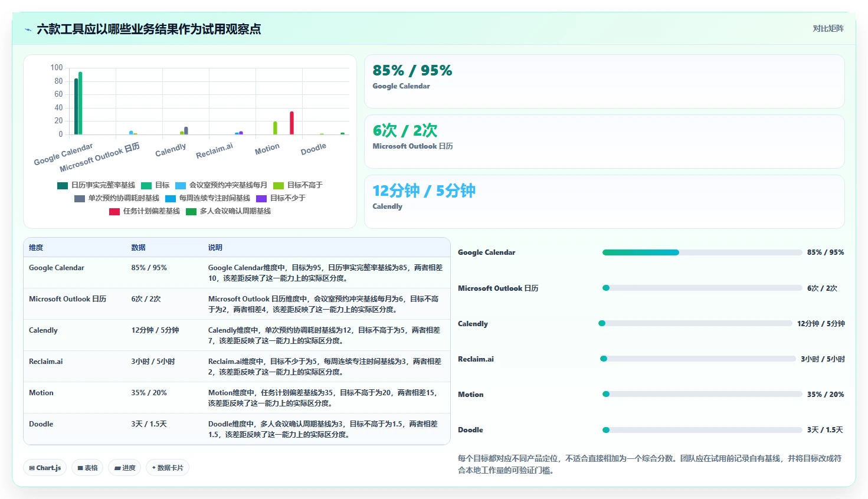Click the Reclaim.ai progress bar

coord(698,359)
